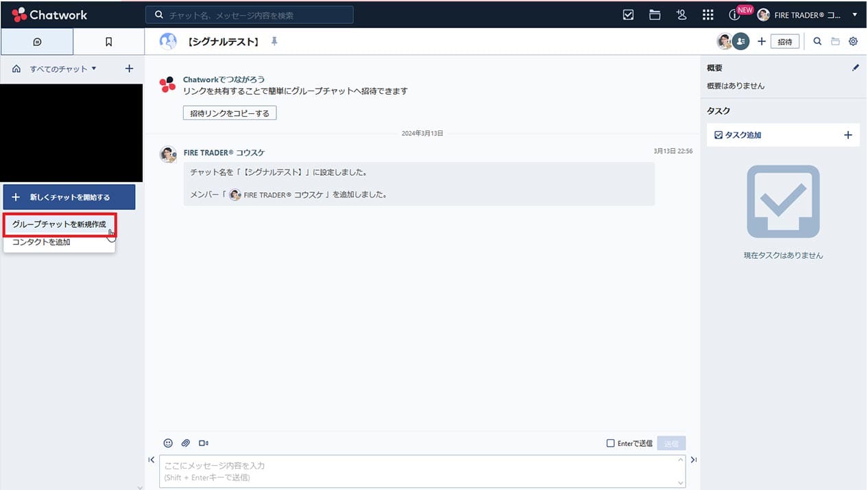Viewport: 868px width, 490px height.
Task: Click the message input field
Action: pyautogui.click(x=422, y=471)
